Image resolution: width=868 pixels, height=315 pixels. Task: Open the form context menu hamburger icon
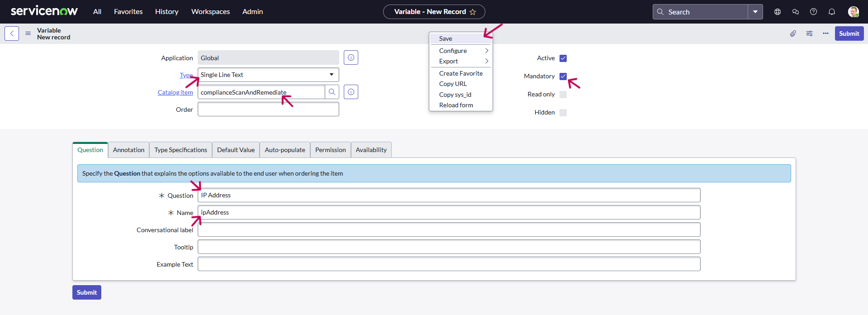(28, 33)
